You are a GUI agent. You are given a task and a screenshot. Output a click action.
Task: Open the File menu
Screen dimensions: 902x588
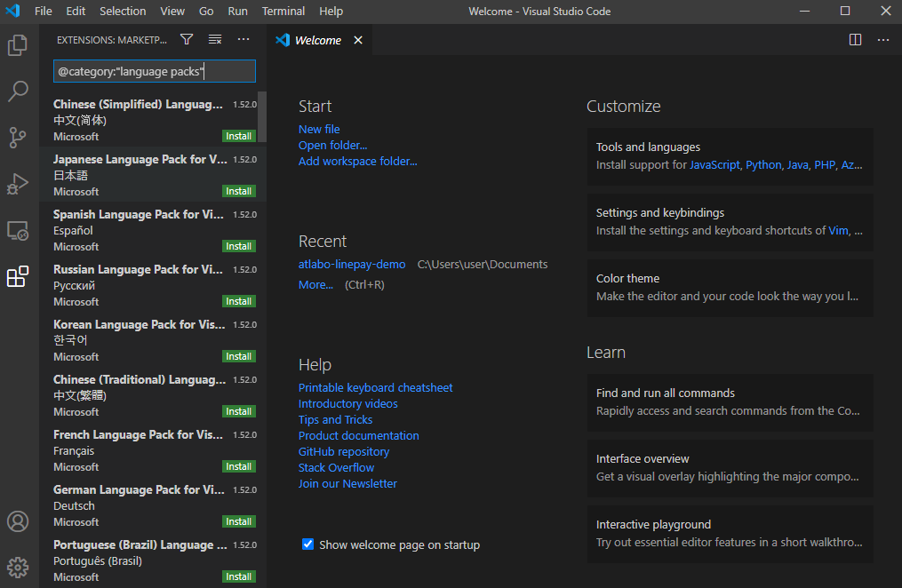point(44,11)
